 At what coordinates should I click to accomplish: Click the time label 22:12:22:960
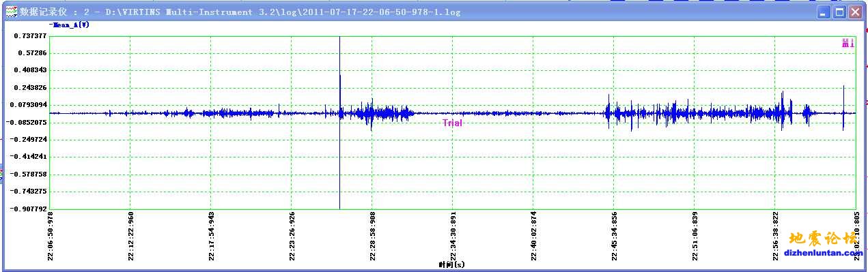131,236
